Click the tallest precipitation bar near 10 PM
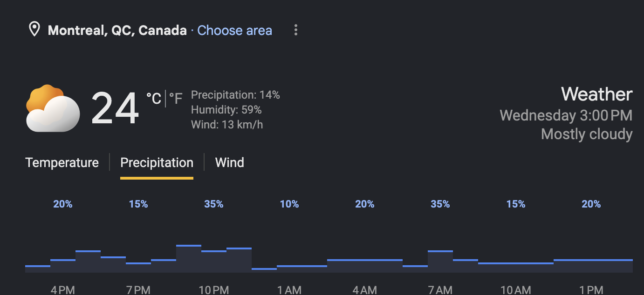This screenshot has width=644, height=295. click(x=189, y=258)
